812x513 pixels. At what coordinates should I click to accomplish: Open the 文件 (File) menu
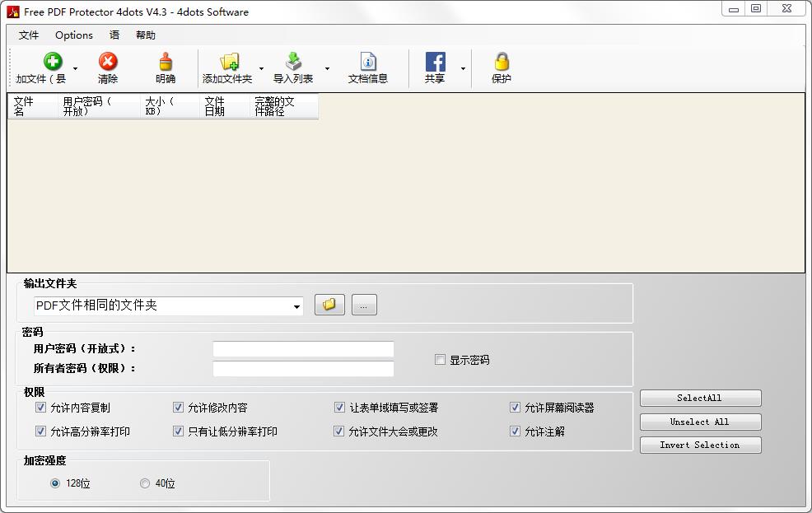pyautogui.click(x=29, y=35)
